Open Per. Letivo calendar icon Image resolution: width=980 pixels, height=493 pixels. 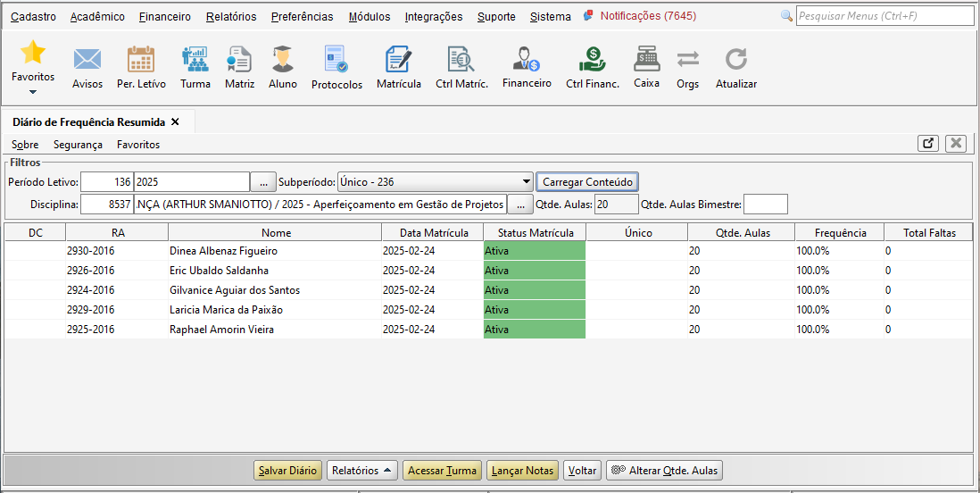(141, 60)
